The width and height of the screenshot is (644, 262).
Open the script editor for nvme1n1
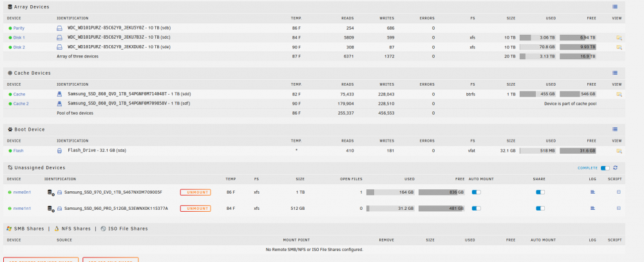[x=619, y=208]
